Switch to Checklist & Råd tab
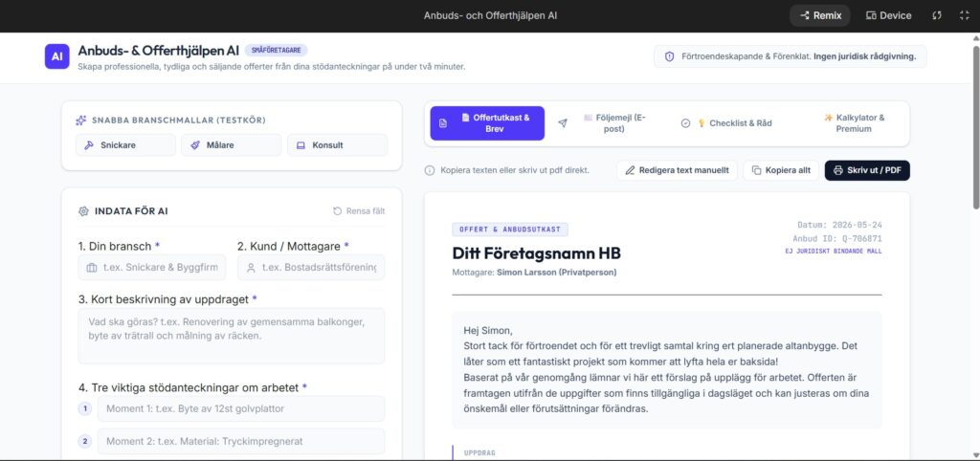This screenshot has width=980, height=461. pos(726,123)
